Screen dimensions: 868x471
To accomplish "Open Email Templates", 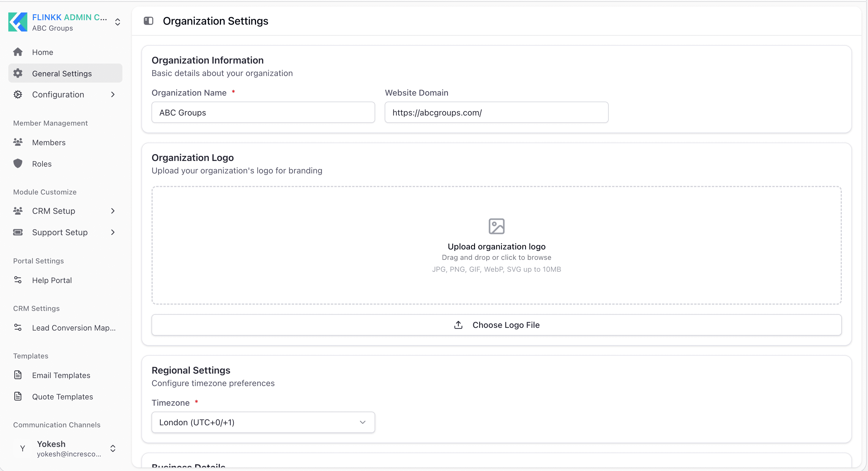I will 65,375.
